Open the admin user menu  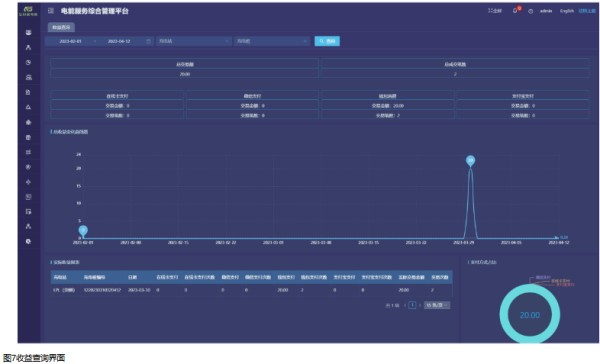click(x=546, y=11)
